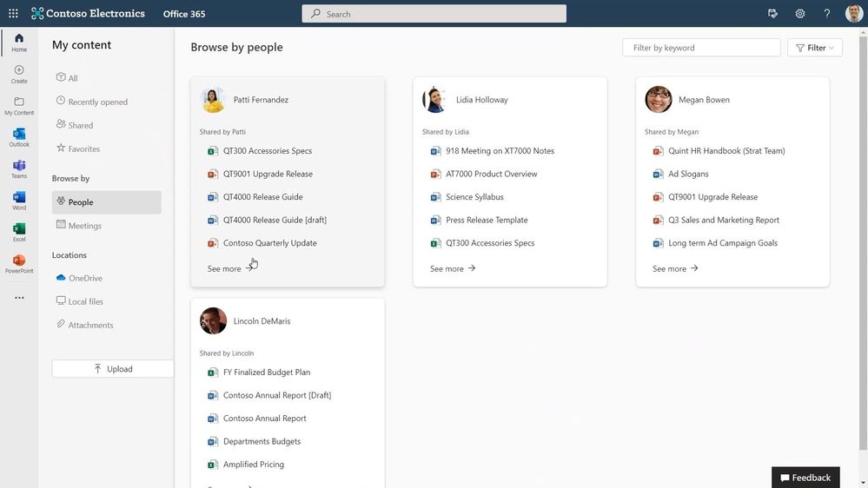Click the Contoso Electronics logo
Viewport: 868px width, 488px height.
tap(88, 13)
